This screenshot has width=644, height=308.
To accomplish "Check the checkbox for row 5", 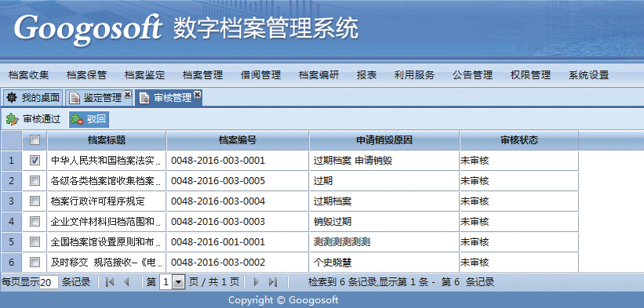I will coord(35,242).
